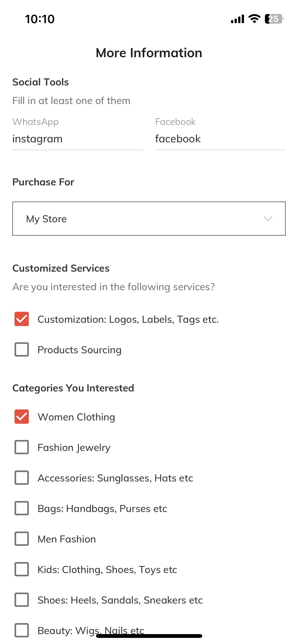
Task: Tap the home indicator bar
Action: (x=149, y=636)
